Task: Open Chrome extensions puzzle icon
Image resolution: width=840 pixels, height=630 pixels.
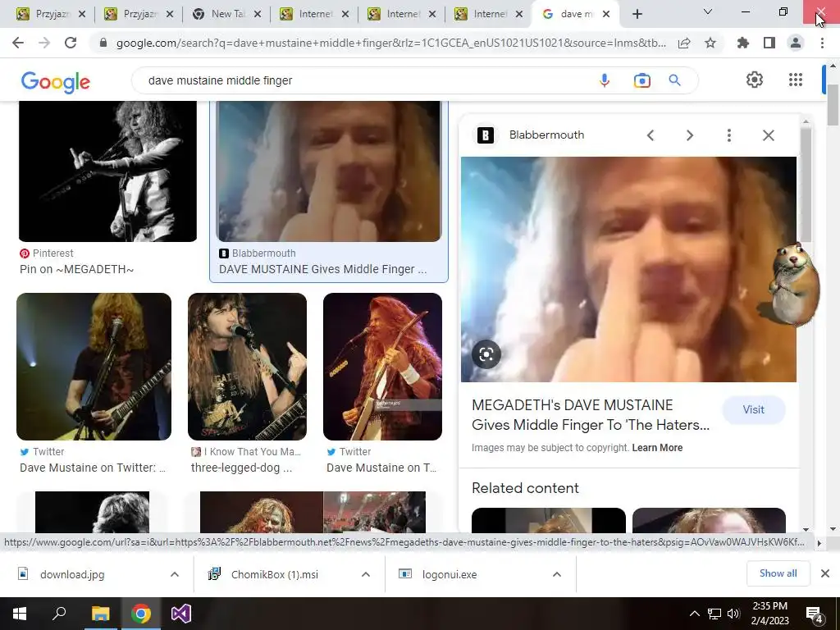Action: (743, 43)
